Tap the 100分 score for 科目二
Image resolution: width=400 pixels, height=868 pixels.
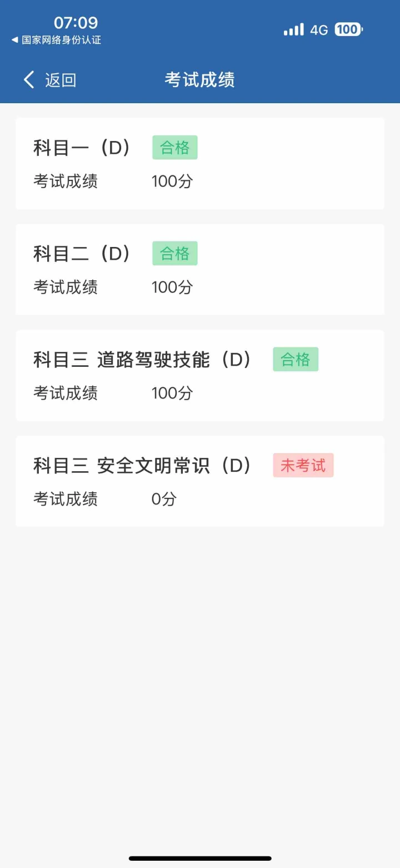(172, 287)
